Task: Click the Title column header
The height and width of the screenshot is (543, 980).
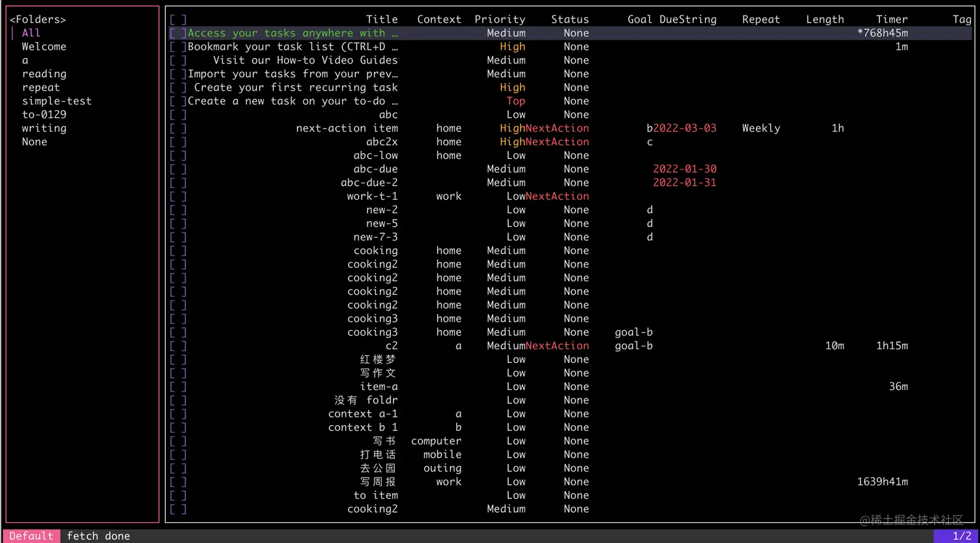Action: (x=382, y=19)
